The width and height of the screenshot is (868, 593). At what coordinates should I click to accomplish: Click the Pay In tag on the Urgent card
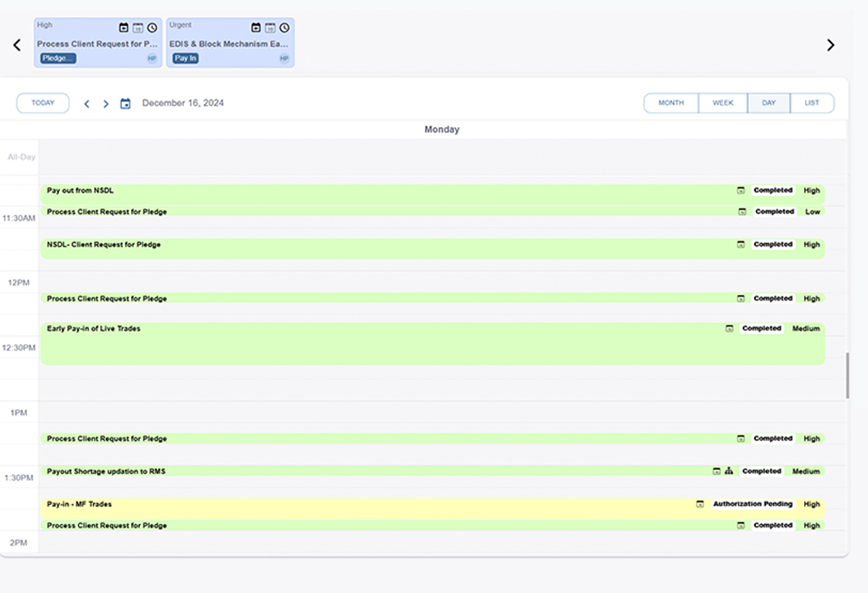[185, 58]
